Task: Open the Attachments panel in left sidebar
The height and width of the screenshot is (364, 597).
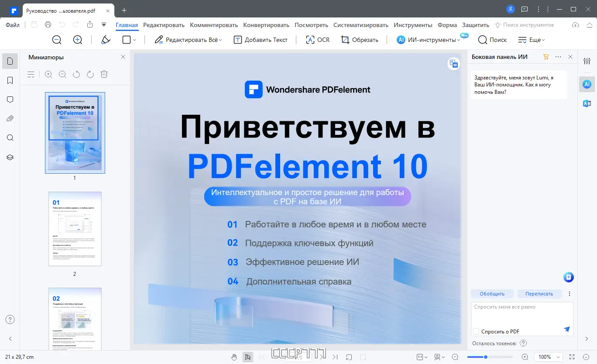Action: point(10,118)
